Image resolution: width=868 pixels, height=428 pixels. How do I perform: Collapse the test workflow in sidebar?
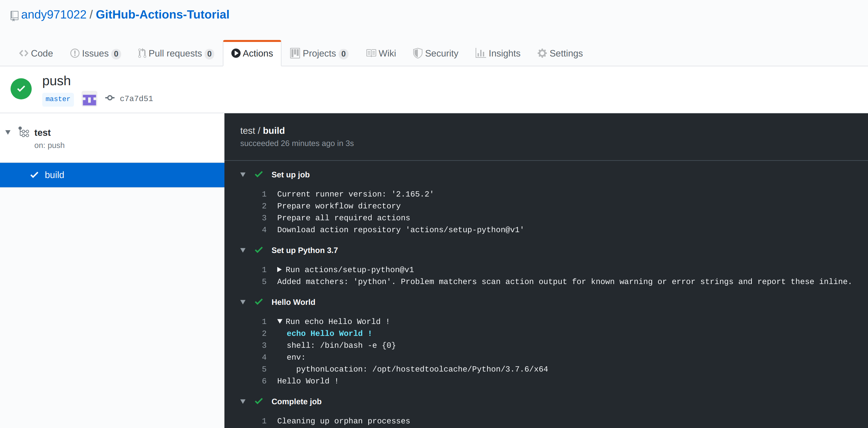click(x=8, y=132)
